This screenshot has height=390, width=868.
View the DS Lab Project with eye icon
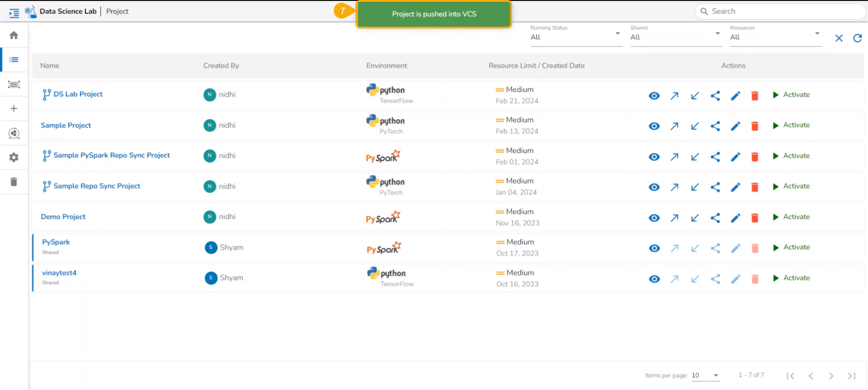[x=654, y=96]
